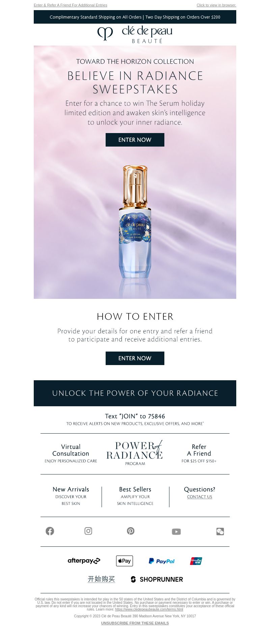The image size is (270, 644).
Task: Select the PayPal logo
Action: (162, 561)
